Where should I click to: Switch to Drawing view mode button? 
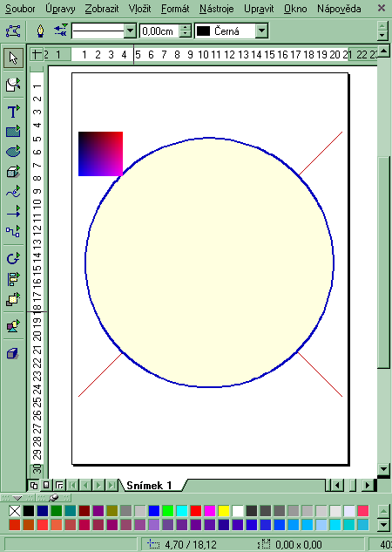click(x=34, y=486)
